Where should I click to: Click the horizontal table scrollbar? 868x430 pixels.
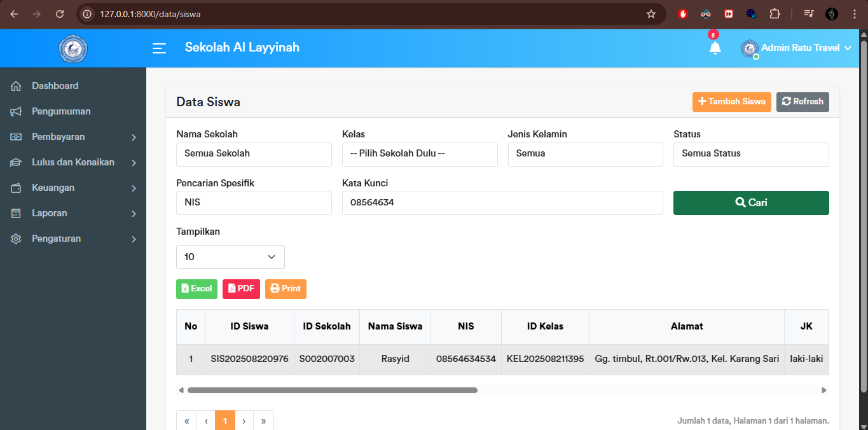pyautogui.click(x=332, y=390)
